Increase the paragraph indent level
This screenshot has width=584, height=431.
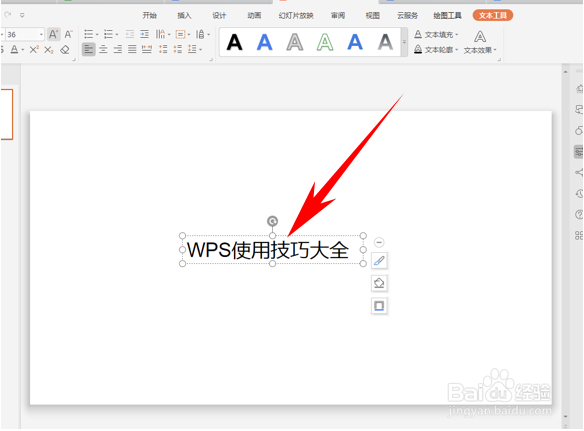145,35
